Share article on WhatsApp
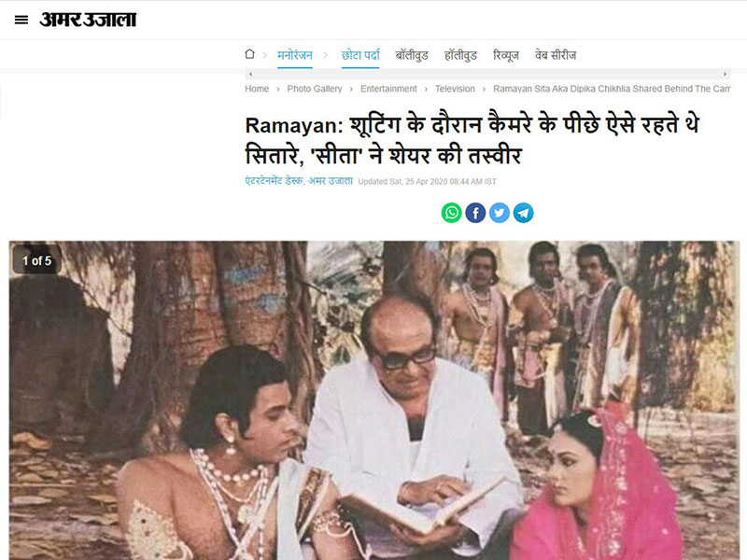The image size is (747, 560). coord(451,213)
